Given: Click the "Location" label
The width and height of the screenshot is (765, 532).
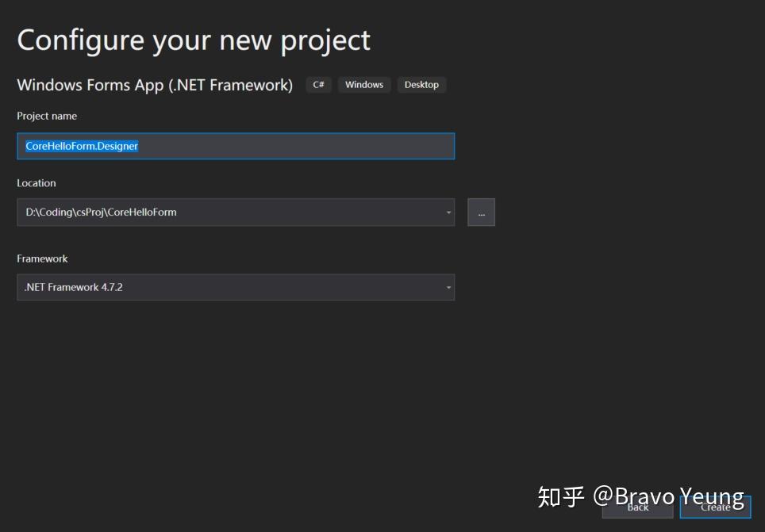Looking at the screenshot, I should tap(37, 183).
